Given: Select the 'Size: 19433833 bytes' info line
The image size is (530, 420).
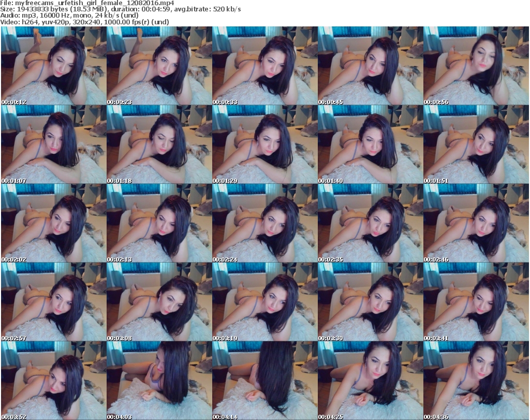Looking at the screenshot, I should (x=120, y=9).
